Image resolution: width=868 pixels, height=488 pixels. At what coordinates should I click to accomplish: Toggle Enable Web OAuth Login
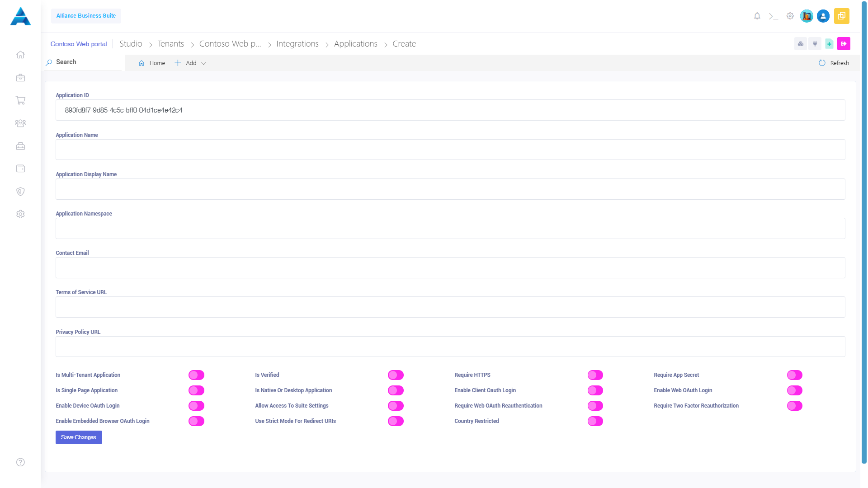(795, 390)
